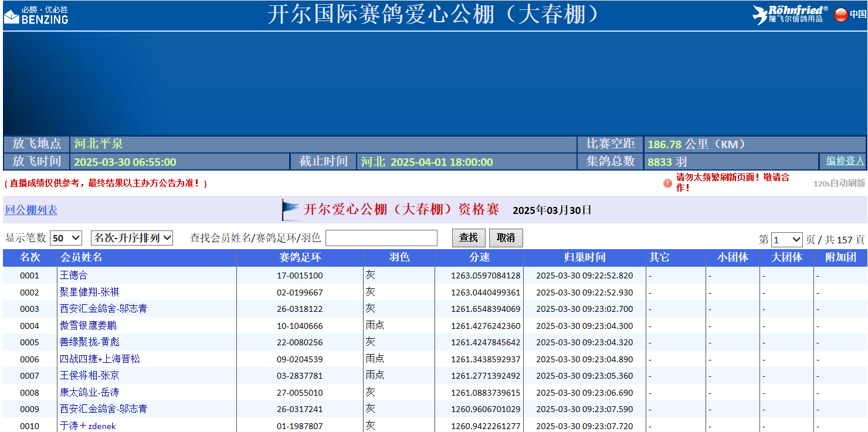Click the 编修登入 login link
868x432 pixels.
[845, 161]
